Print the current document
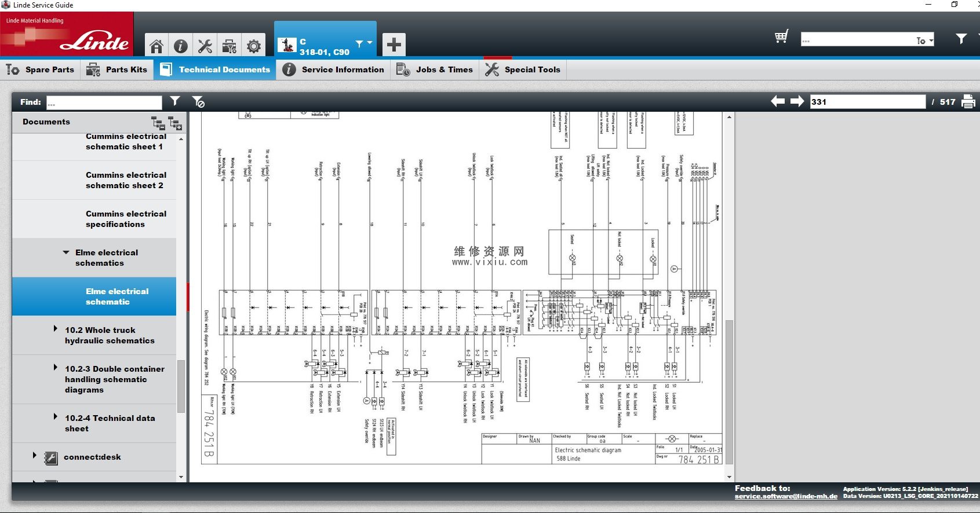The image size is (980, 513). pos(968,101)
